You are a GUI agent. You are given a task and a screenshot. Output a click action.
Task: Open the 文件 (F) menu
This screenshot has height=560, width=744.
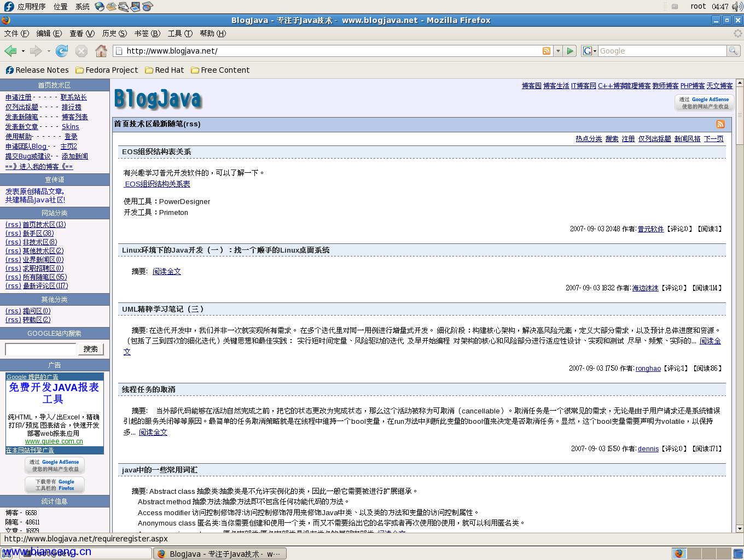[16, 33]
